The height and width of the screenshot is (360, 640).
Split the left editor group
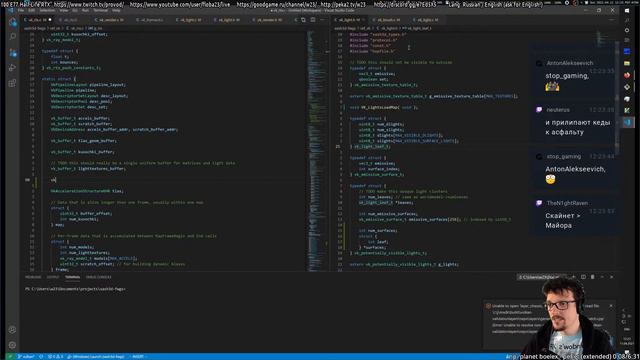(x=313, y=20)
